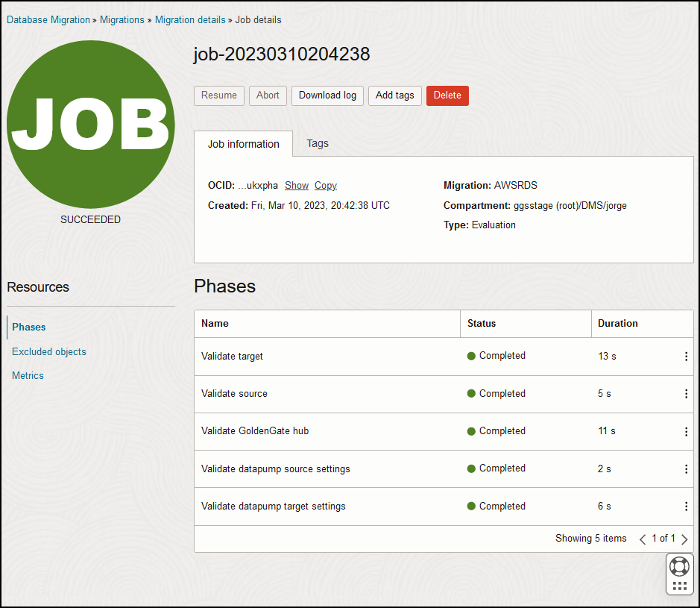
Task: Click the lifebuoy help icon
Action: pos(679,565)
